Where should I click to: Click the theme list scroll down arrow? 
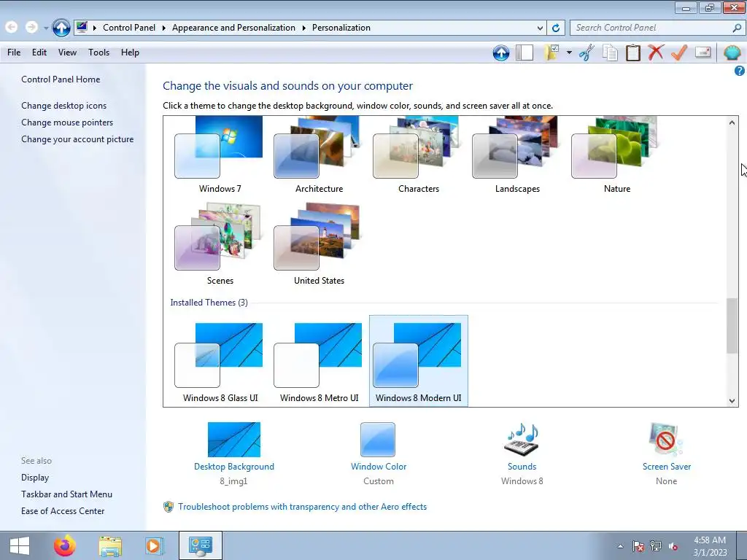[x=732, y=401]
